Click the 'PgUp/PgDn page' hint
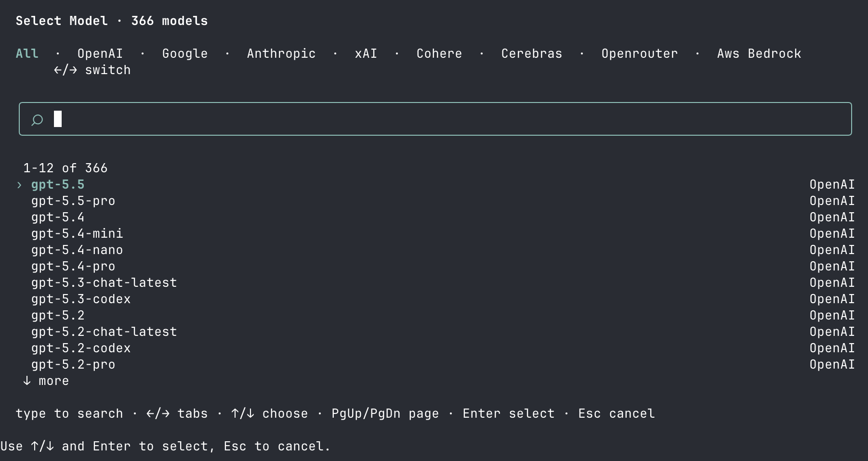 tap(385, 413)
